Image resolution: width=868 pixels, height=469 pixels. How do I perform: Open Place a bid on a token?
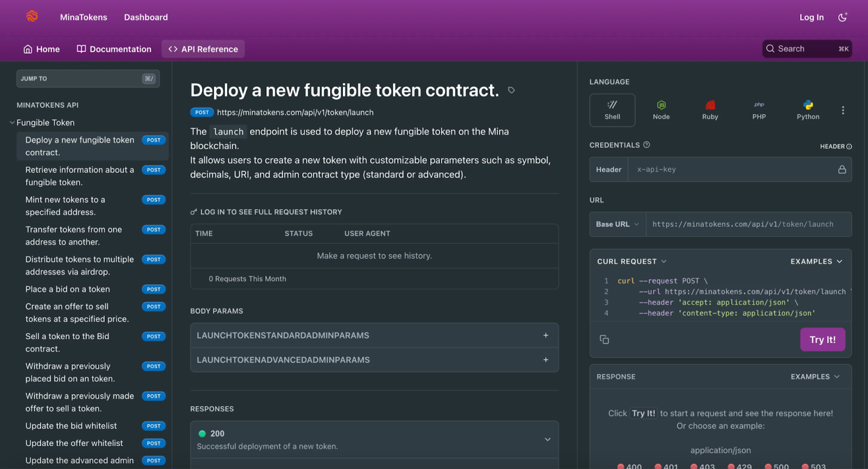pos(92,289)
